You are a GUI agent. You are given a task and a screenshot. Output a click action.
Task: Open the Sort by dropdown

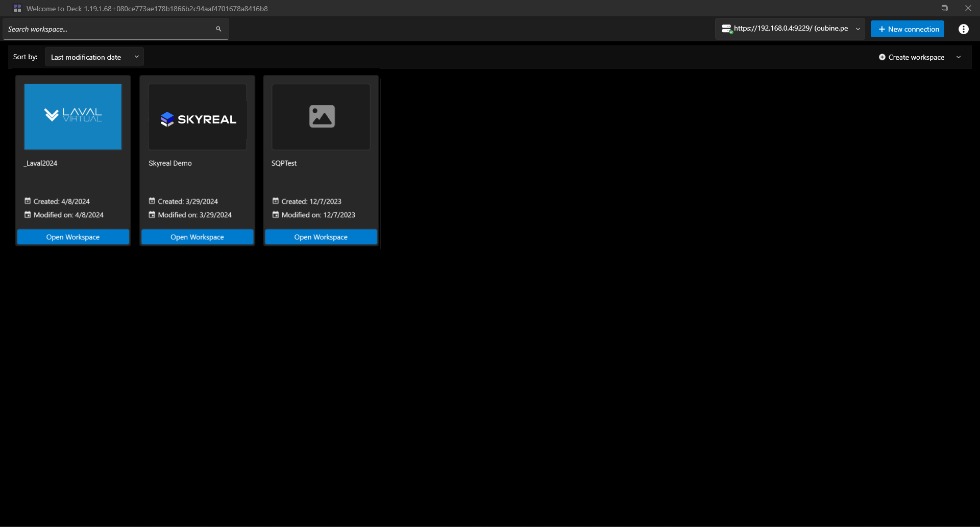94,57
